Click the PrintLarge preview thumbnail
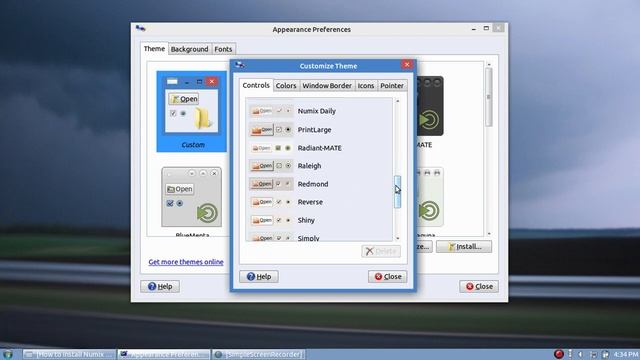The width and height of the screenshot is (640, 360). [271, 130]
